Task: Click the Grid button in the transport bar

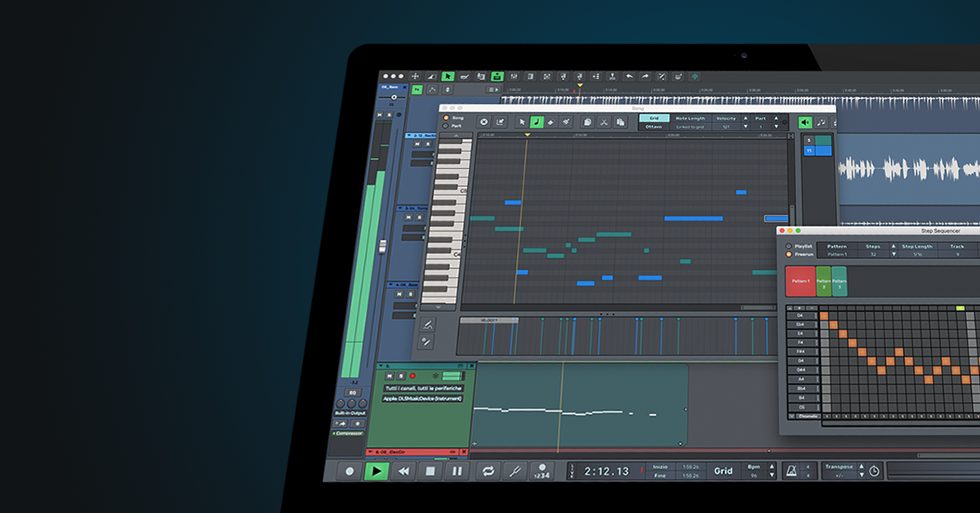Action: point(724,471)
